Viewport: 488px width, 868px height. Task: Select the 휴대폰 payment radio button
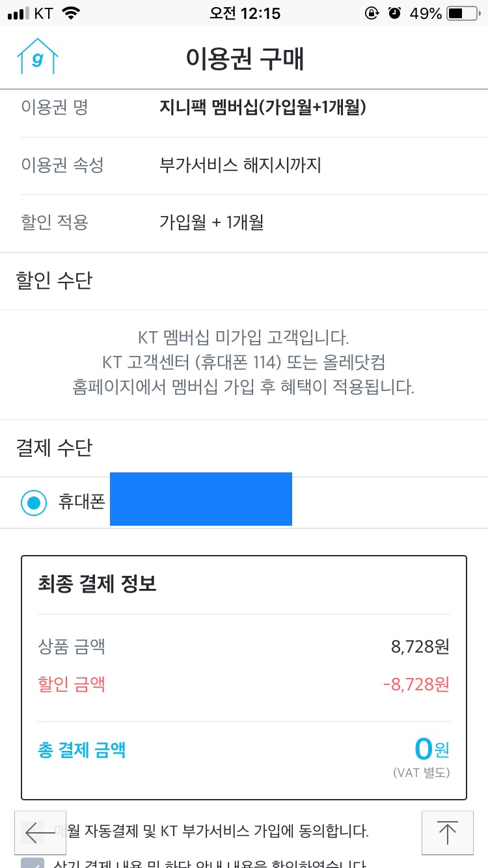[x=33, y=502]
